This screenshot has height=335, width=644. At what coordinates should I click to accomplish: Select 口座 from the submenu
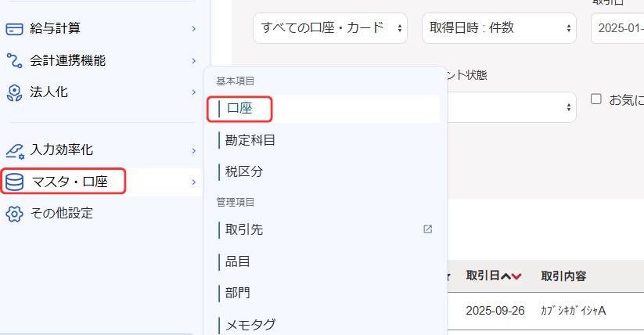tap(239, 109)
